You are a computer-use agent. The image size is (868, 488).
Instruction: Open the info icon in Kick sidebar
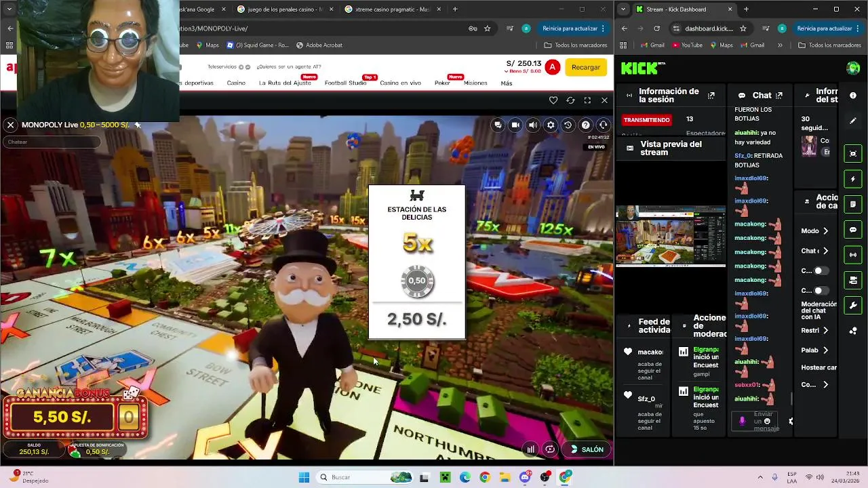click(x=853, y=95)
